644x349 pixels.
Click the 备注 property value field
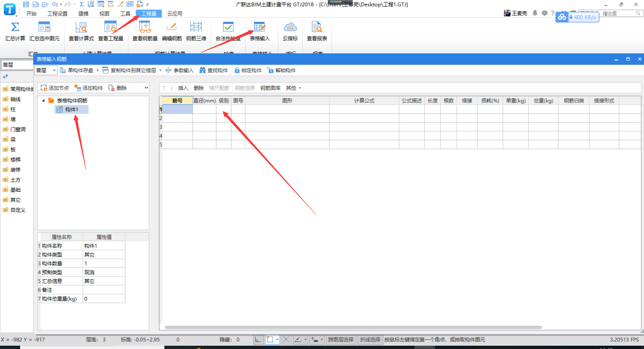(x=104, y=290)
